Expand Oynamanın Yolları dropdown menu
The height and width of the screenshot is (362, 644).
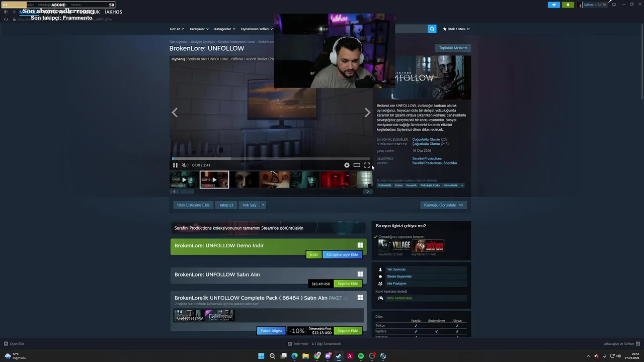[257, 29]
